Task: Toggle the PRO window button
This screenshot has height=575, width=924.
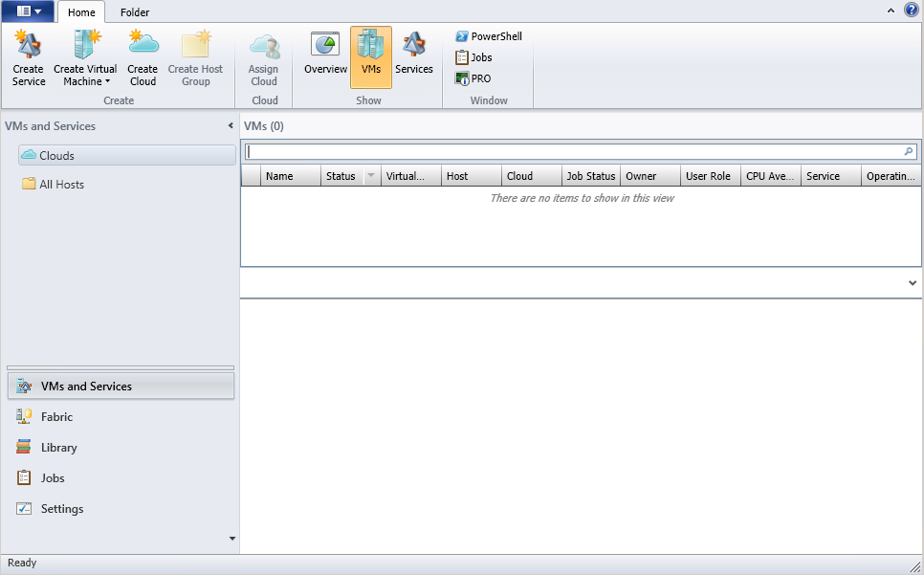Action: click(x=473, y=78)
